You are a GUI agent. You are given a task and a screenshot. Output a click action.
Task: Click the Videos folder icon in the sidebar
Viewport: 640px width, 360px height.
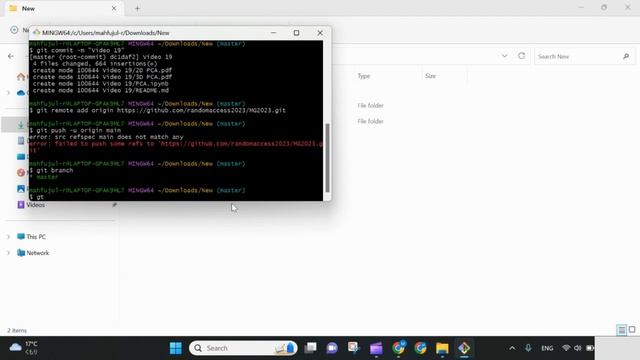coord(21,204)
